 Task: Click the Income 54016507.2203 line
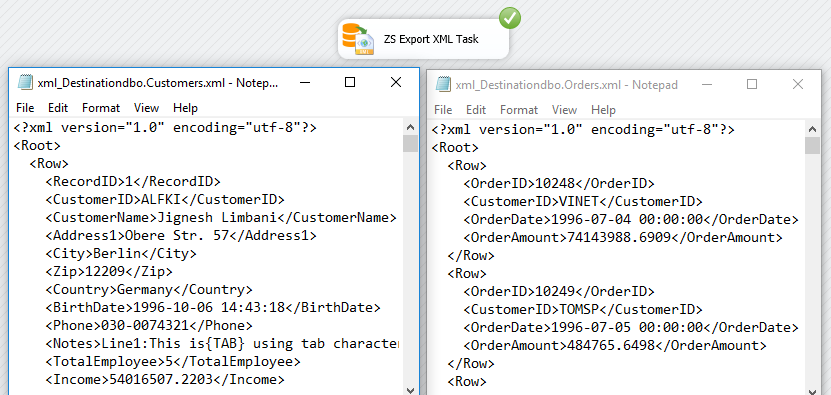165,380
